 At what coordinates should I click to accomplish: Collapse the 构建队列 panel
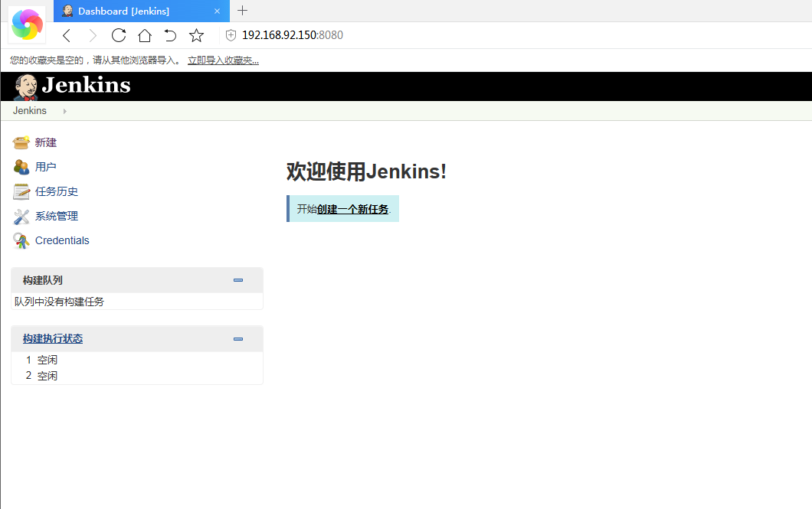click(238, 280)
